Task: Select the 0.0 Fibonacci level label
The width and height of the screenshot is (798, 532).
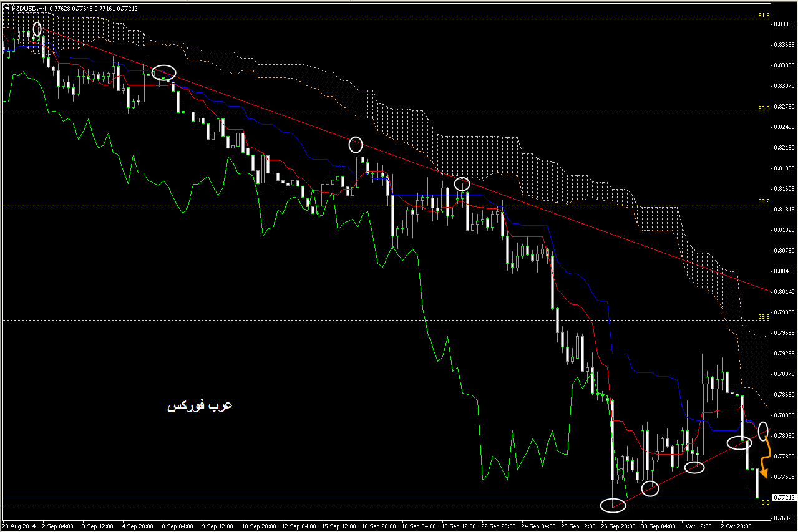Action: click(x=766, y=502)
